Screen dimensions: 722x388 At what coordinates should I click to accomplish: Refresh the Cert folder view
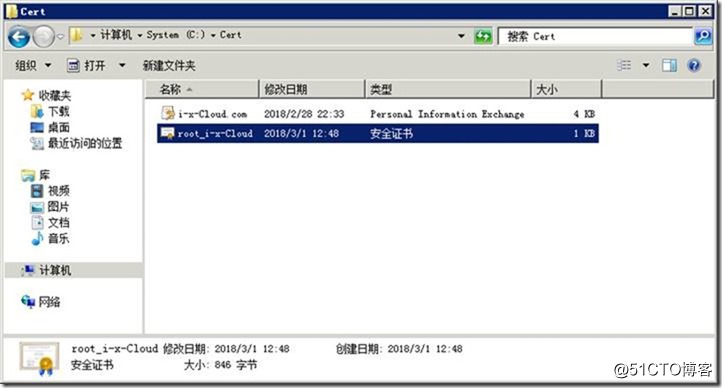(483, 36)
